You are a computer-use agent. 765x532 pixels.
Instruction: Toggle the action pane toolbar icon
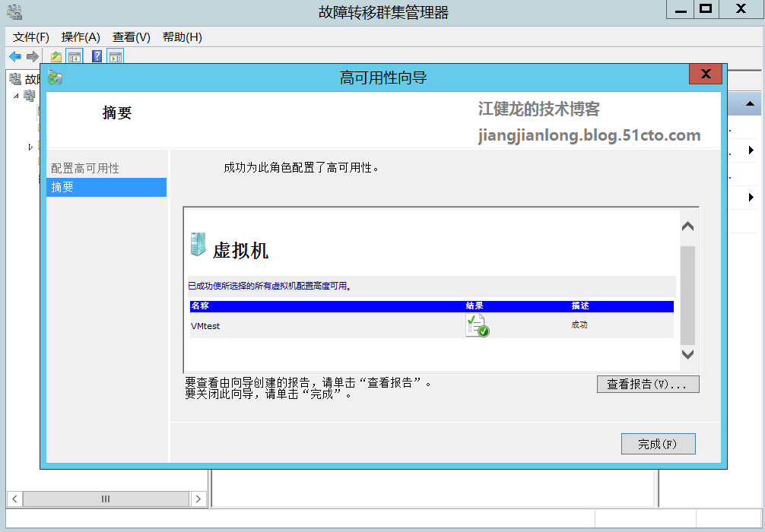point(115,56)
